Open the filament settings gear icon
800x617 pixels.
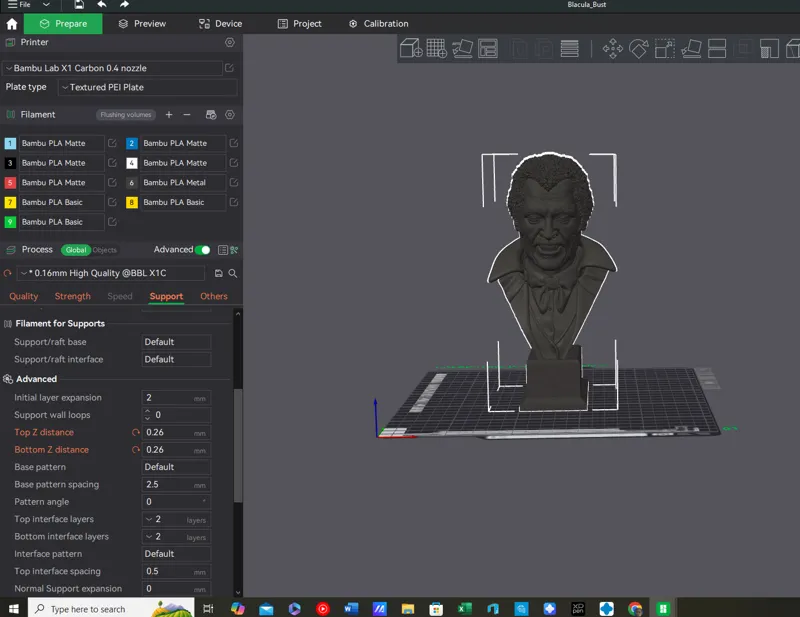point(230,115)
